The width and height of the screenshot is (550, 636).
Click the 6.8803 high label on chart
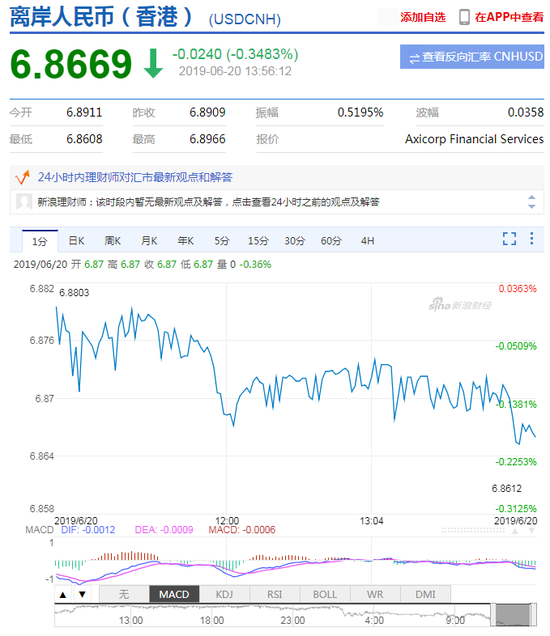[x=74, y=292]
